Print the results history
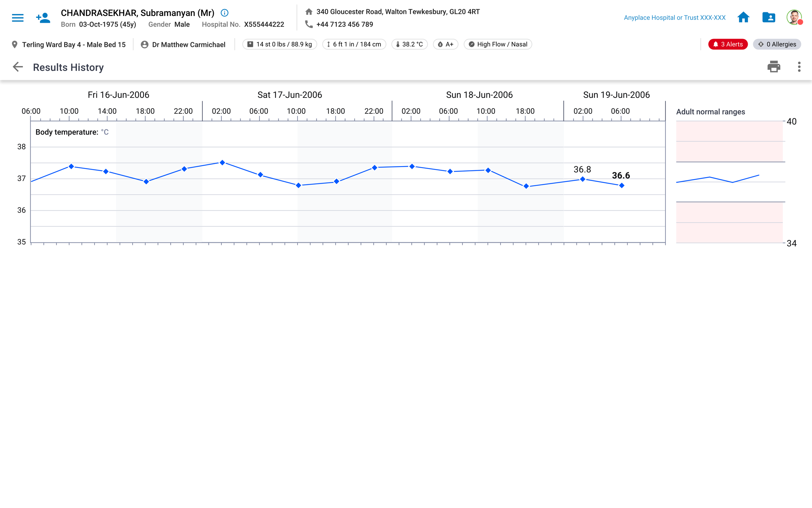The image size is (812, 508). click(773, 67)
